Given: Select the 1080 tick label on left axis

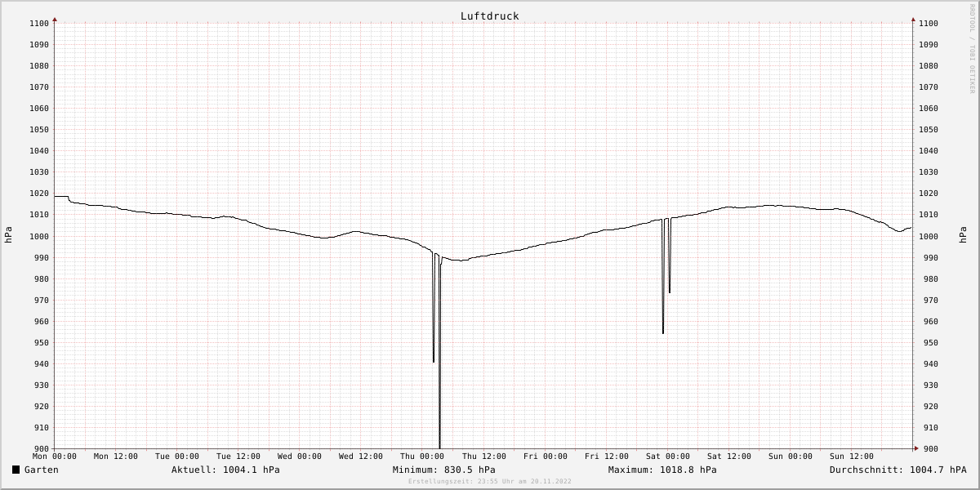Looking at the screenshot, I should point(39,66).
